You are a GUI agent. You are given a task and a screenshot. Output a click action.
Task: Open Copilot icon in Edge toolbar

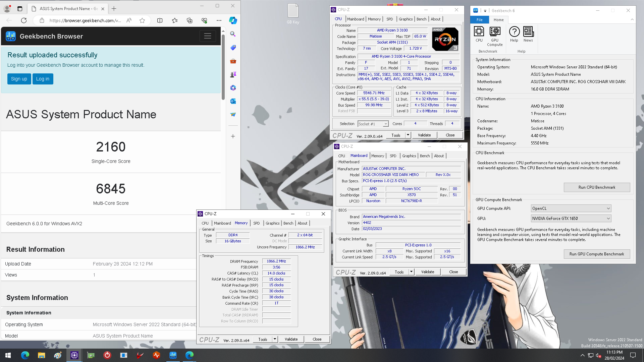[233, 20]
